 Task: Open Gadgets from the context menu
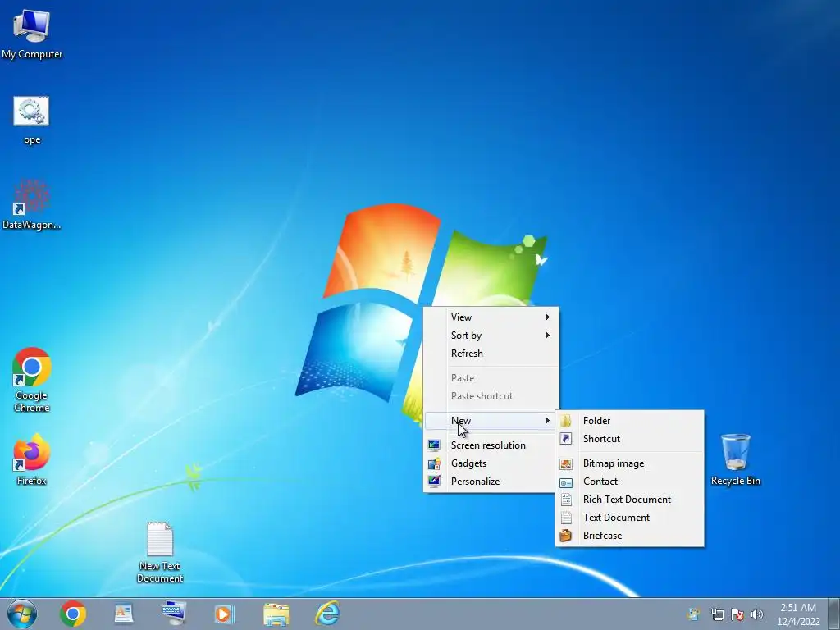coord(491,463)
